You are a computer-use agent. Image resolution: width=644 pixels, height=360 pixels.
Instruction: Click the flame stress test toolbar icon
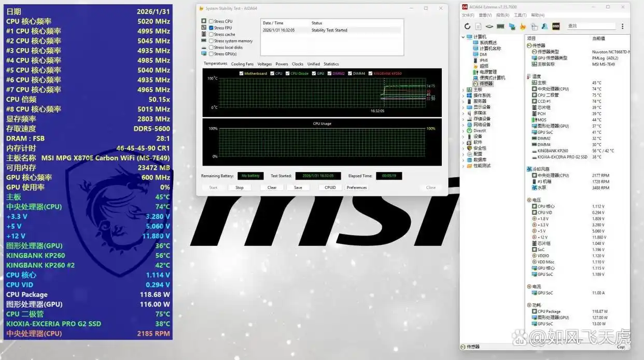(x=523, y=25)
